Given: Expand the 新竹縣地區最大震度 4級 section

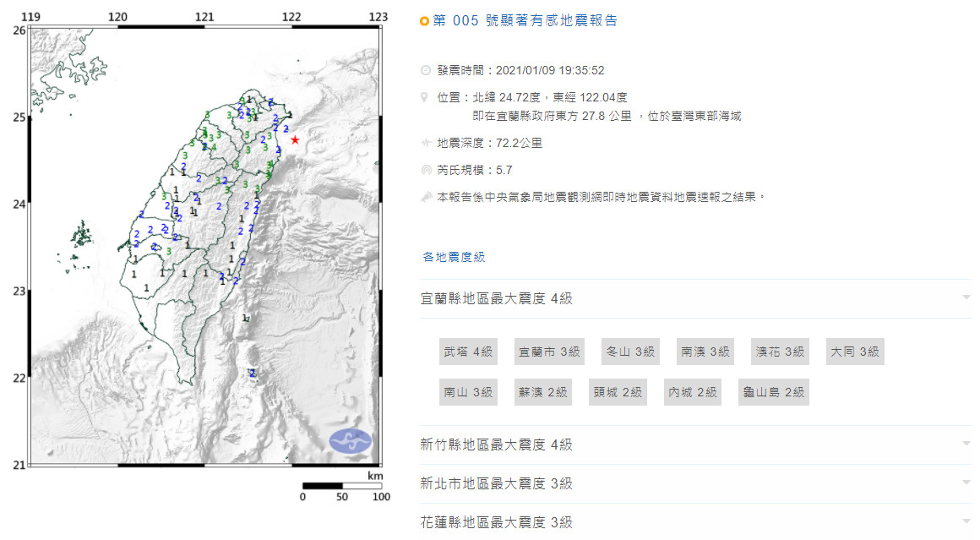Looking at the screenshot, I should coord(966,445).
